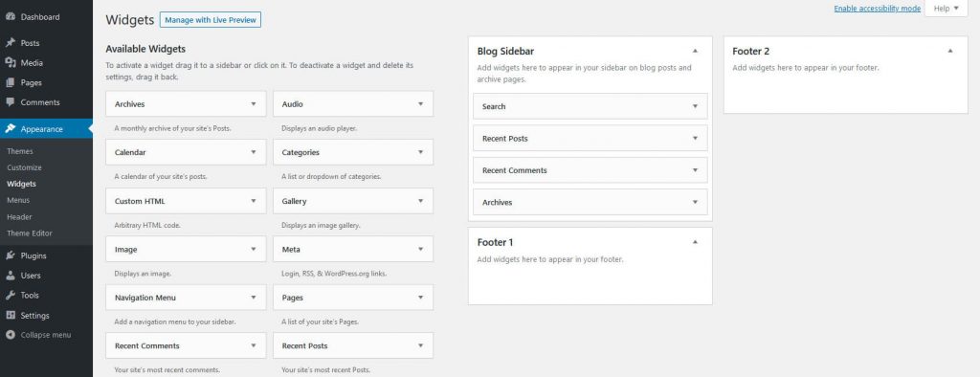Click the Users person icon

(x=10, y=275)
